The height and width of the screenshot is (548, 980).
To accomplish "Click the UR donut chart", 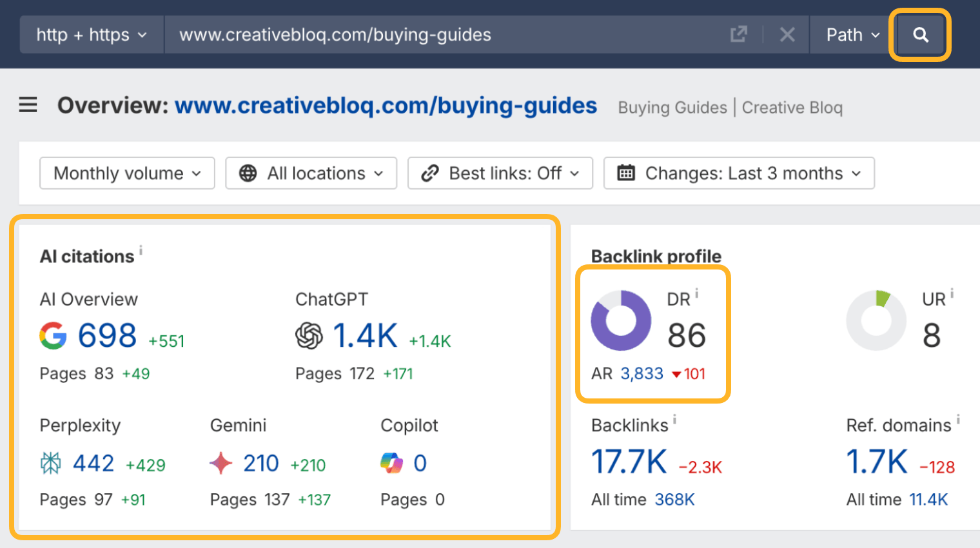I will pyautogui.click(x=876, y=320).
